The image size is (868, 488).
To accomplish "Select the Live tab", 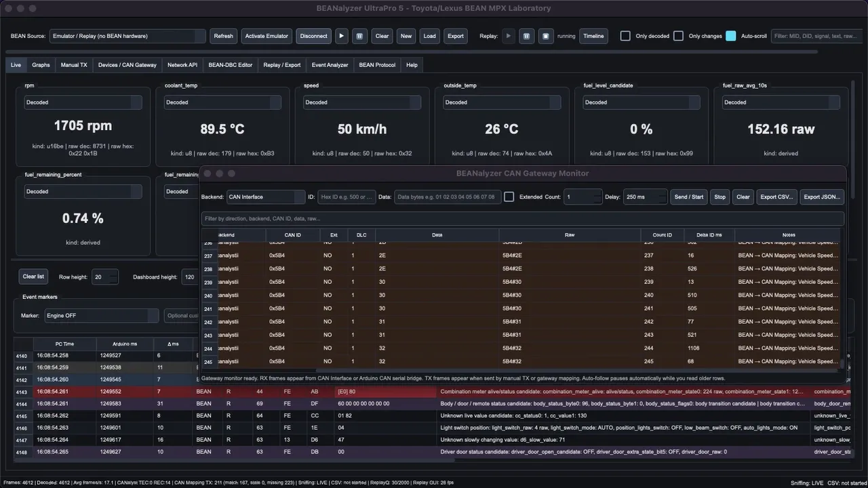I will pos(16,65).
